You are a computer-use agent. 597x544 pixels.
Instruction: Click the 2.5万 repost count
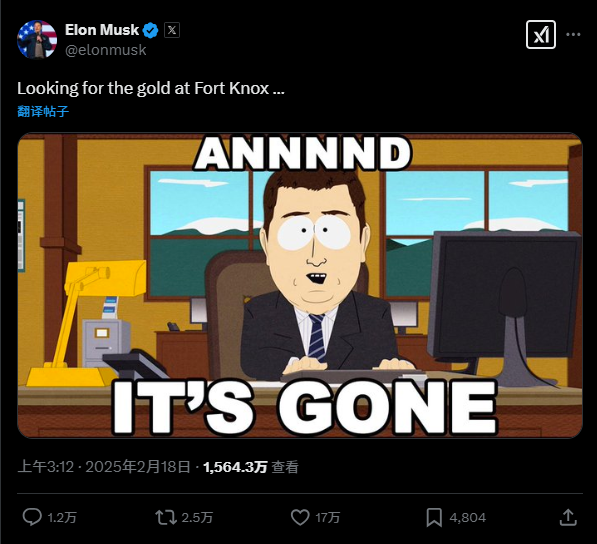(x=197, y=518)
